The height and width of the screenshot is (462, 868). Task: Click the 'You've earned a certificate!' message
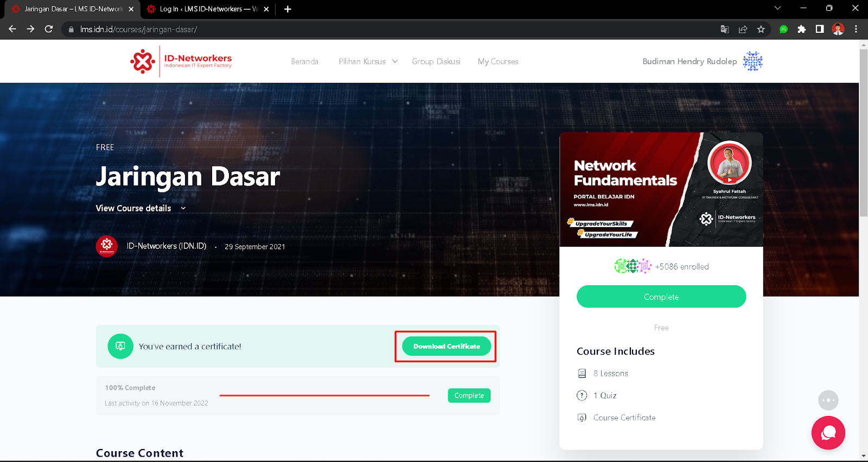click(190, 346)
